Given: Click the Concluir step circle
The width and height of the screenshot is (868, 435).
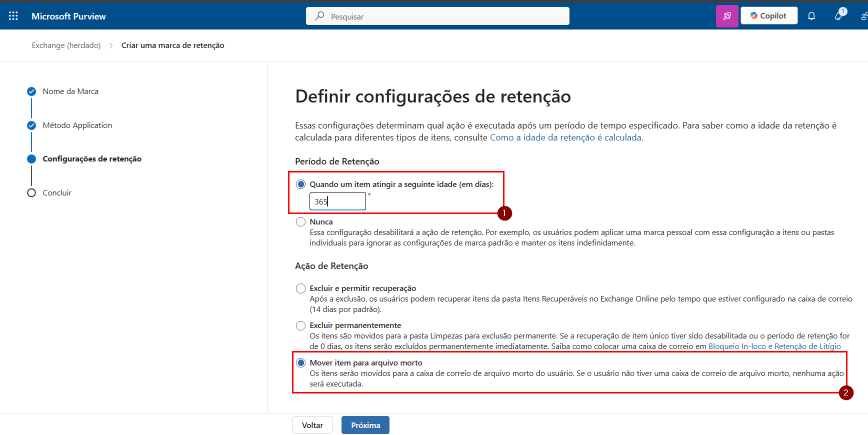Looking at the screenshot, I should [31, 193].
